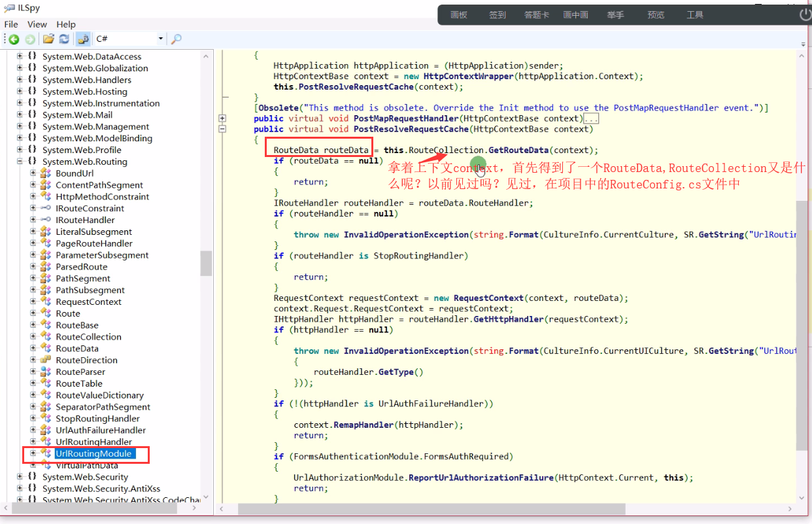Viewport: 812px width, 524px height.
Task: Open an assembly with the folder icon
Action: [x=48, y=39]
